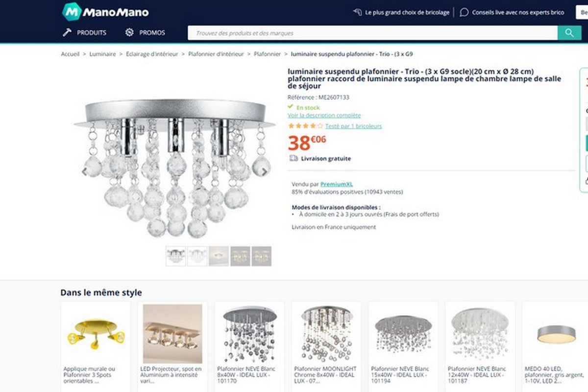Click the search magnifier button
The image size is (588, 392).
click(x=569, y=33)
